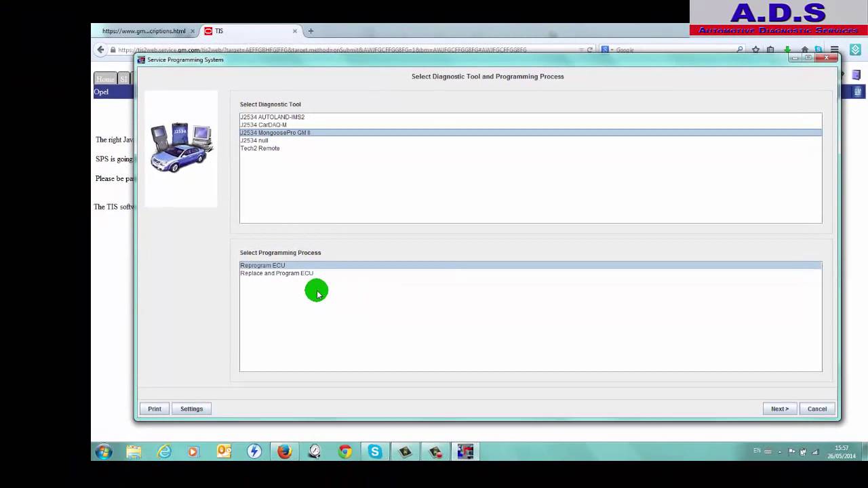Viewport: 868px width, 488px height.
Task: Choose Reprogram ECU process
Action: 530,265
